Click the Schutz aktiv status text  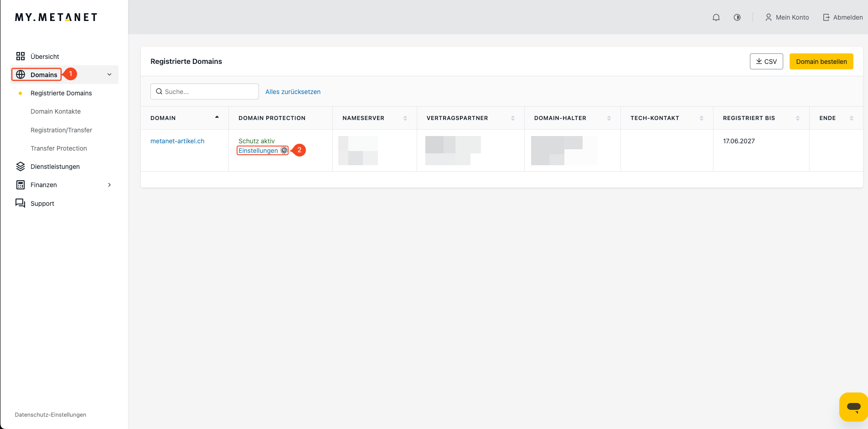(257, 141)
